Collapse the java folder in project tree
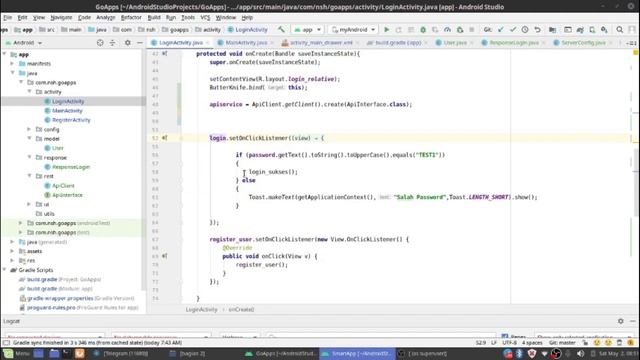Viewport: 640px width, 360px height. 13,73
